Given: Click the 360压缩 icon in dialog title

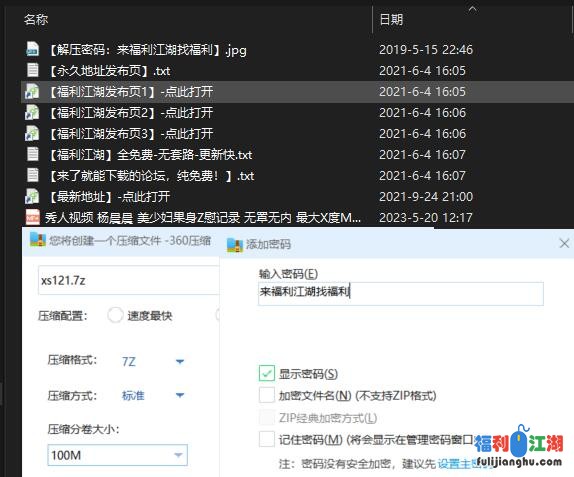Looking at the screenshot, I should (38, 239).
